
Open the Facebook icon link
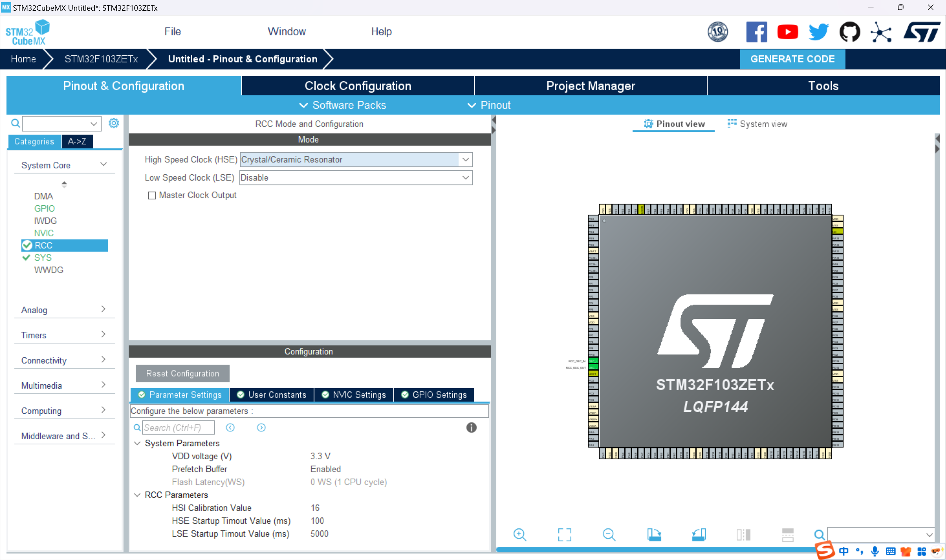click(x=756, y=32)
